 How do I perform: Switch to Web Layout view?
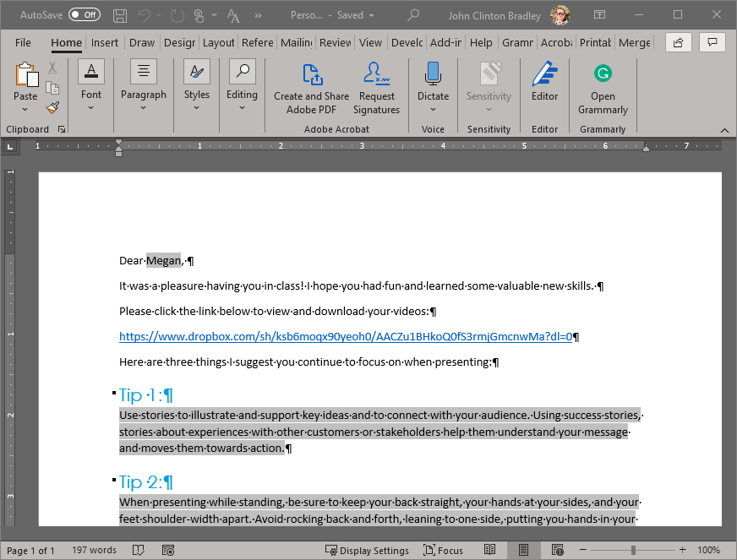click(x=558, y=550)
